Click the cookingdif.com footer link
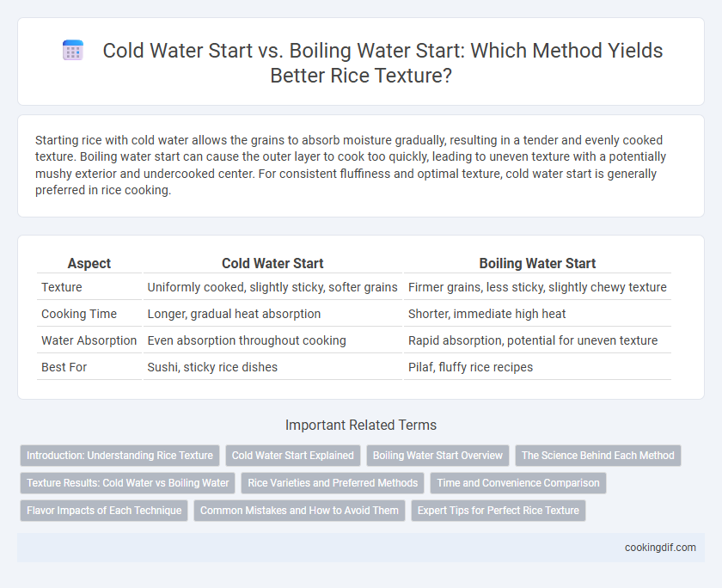Screen dimensions: 722x588 pos(660,548)
